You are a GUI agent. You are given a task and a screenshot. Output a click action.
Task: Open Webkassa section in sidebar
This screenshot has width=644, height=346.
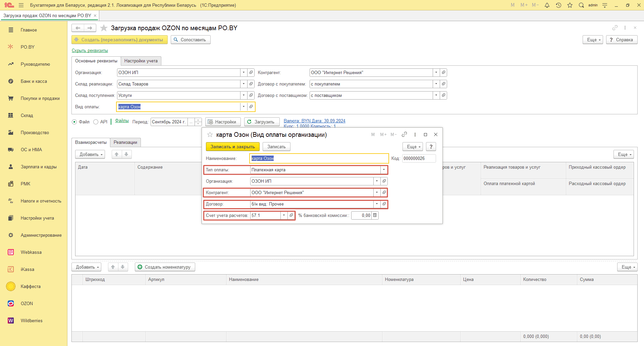[31, 252]
